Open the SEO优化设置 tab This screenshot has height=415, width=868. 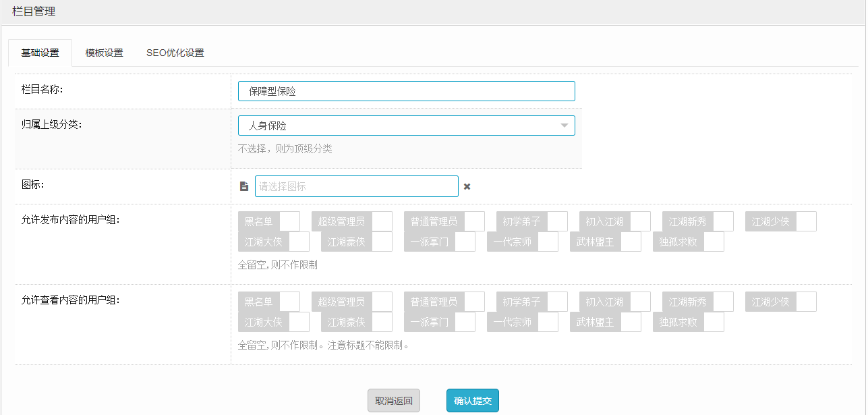point(175,53)
